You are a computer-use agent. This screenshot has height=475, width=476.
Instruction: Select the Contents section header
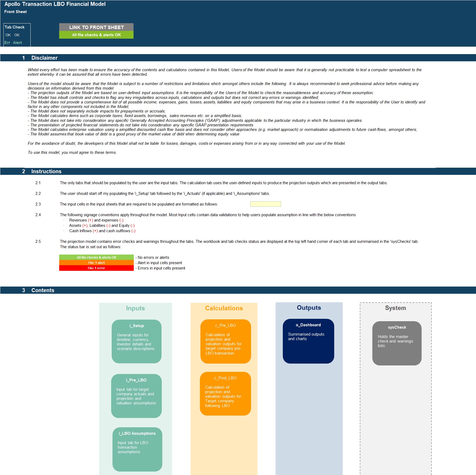point(238,290)
